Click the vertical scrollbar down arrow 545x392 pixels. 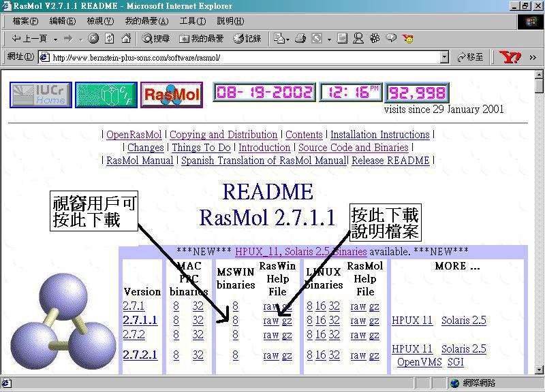539,370
